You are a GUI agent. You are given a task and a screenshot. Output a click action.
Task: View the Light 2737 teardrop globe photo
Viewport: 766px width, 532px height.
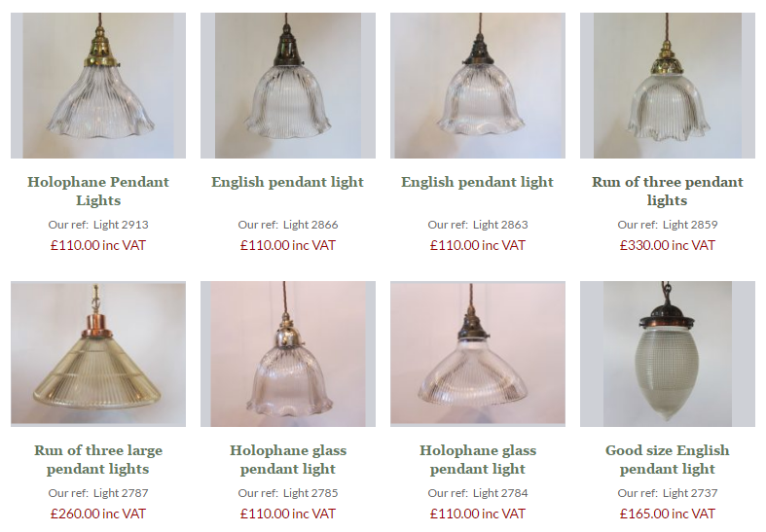coord(668,354)
